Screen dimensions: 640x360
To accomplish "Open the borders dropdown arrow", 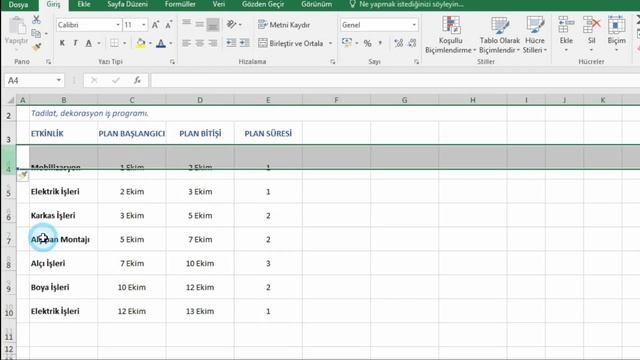I will tap(124, 43).
